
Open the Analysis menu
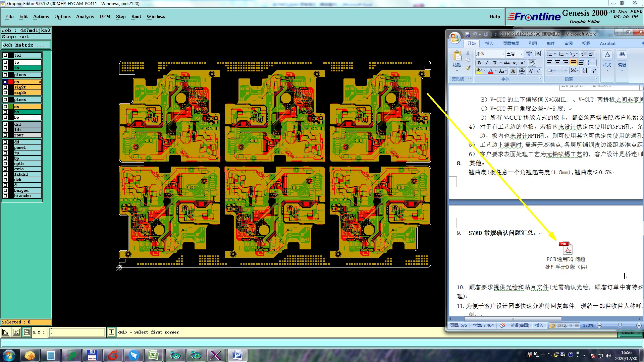tap(85, 16)
